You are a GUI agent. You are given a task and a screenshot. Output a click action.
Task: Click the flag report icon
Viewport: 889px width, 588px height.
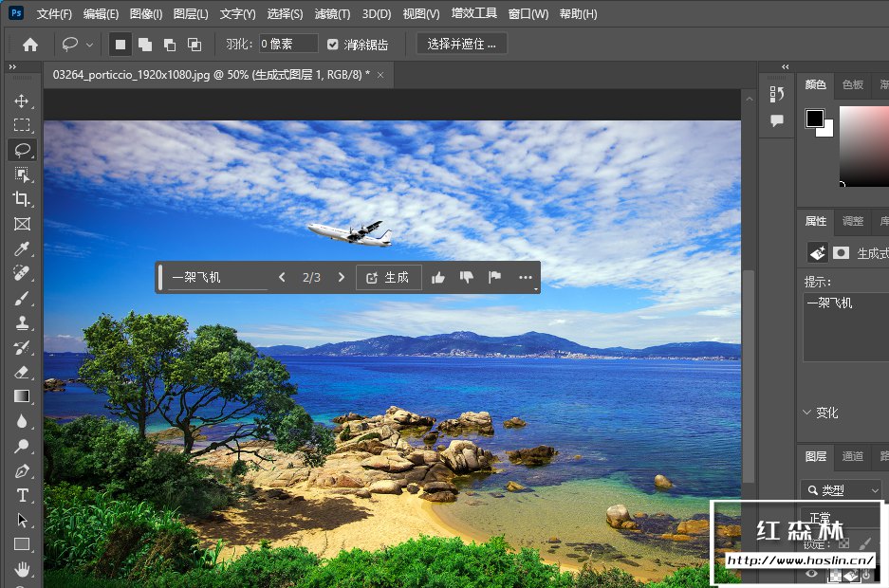[494, 277]
